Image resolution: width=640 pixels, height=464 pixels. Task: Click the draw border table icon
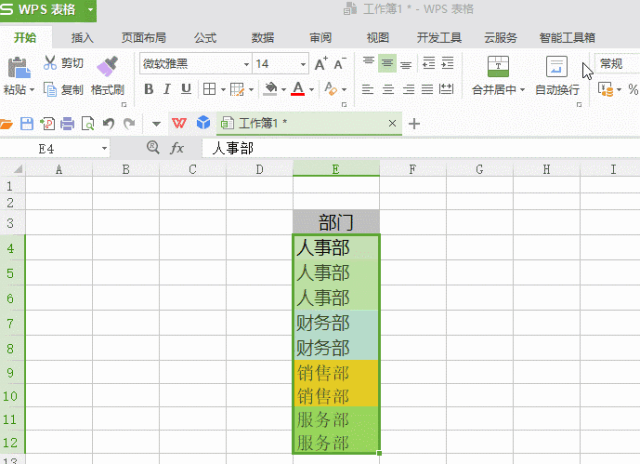[237, 89]
